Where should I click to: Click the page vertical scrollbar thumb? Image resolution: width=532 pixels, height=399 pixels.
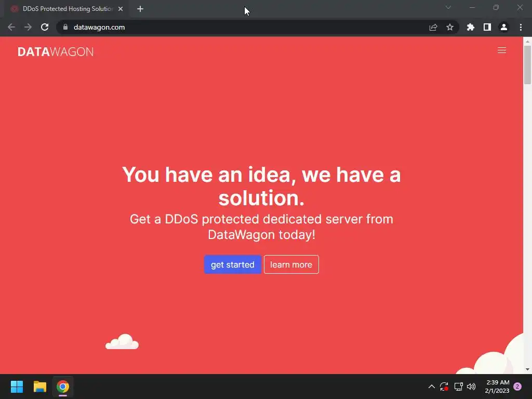pos(527,64)
